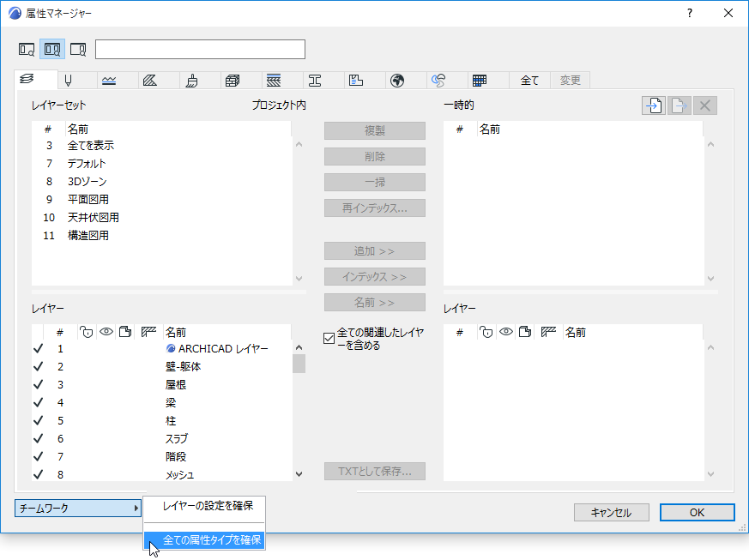Select the left-only search scope icon
749x560 pixels.
tap(27, 49)
